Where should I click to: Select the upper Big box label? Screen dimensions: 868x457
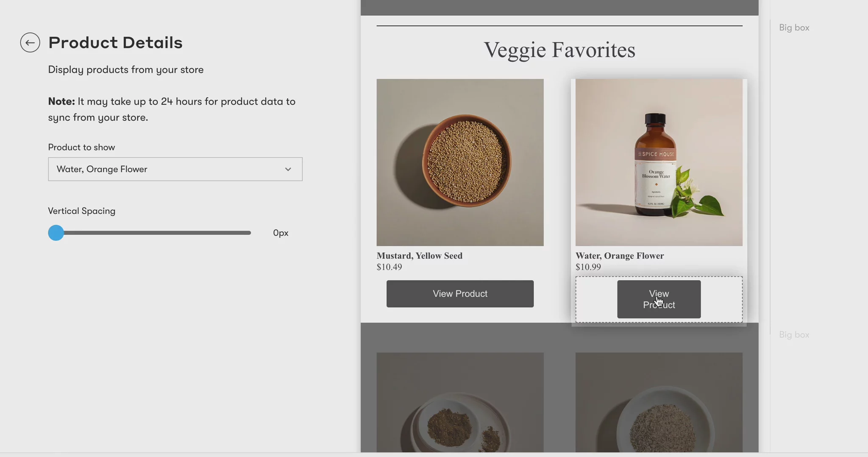tap(794, 28)
